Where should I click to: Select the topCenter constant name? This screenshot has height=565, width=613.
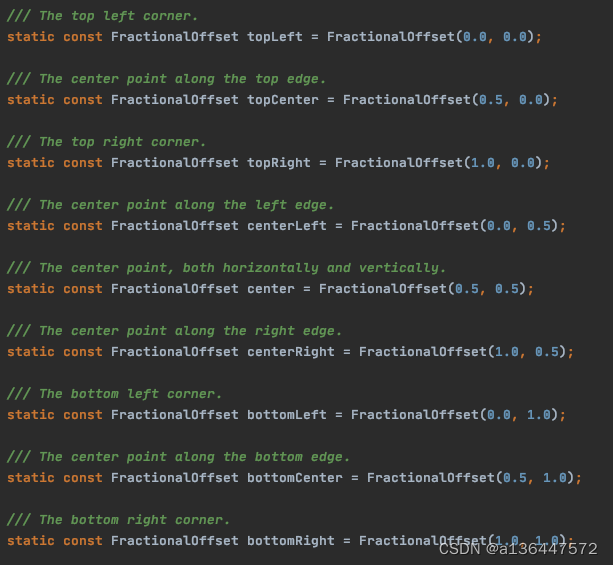[x=283, y=100]
